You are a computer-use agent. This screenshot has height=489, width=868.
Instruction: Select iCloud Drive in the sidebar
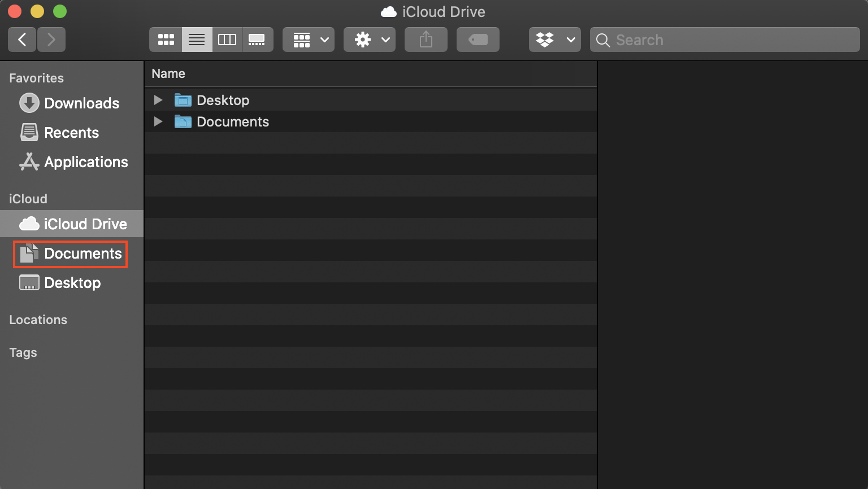pos(85,224)
